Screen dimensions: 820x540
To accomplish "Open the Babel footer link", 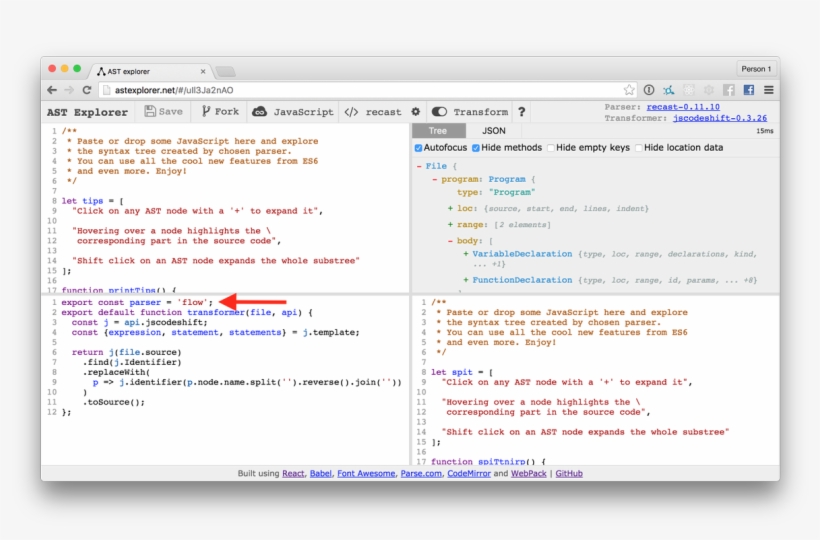I will pyautogui.click(x=321, y=474).
